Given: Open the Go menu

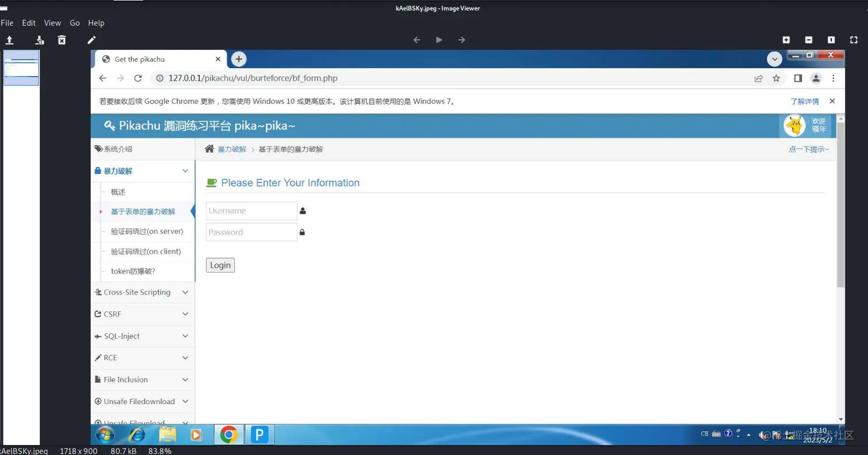Looking at the screenshot, I should point(75,23).
